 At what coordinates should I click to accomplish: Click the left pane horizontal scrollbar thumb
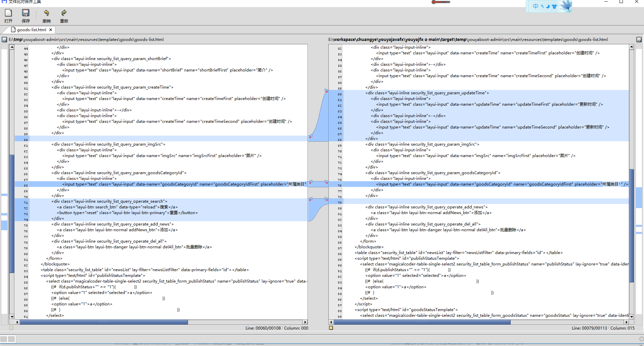pos(104,322)
